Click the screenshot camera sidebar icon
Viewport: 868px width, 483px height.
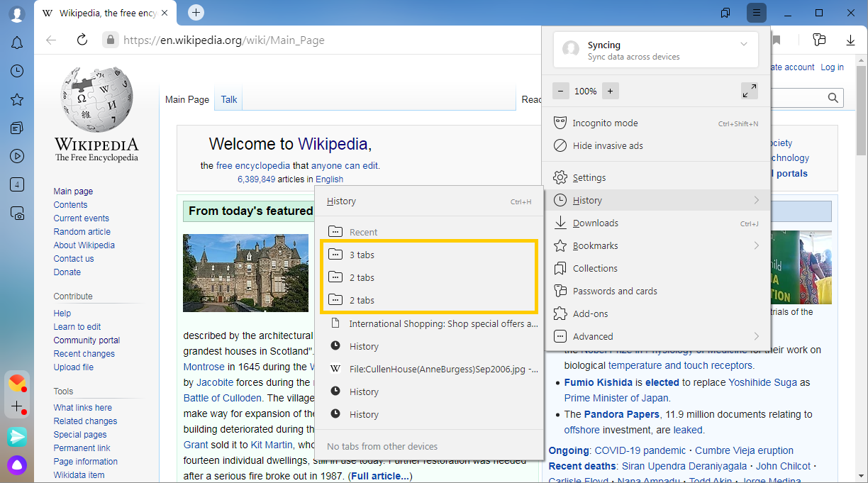[17, 213]
